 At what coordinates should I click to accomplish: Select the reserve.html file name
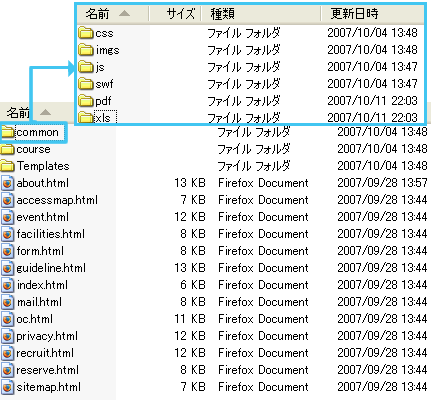(x=48, y=370)
